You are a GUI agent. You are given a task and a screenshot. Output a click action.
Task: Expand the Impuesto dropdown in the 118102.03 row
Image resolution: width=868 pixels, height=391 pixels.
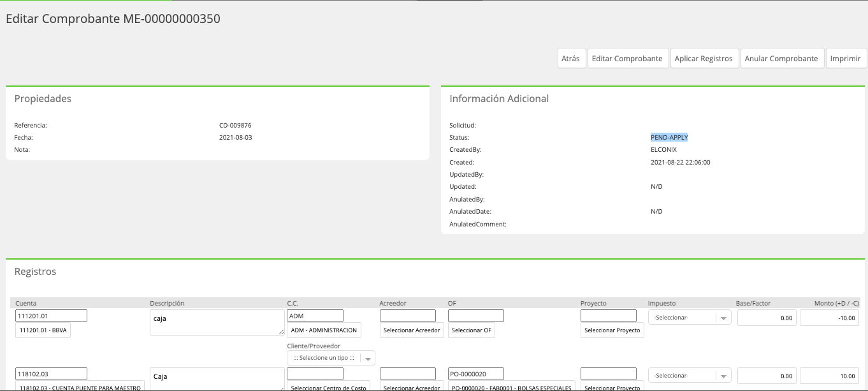pyautogui.click(x=690, y=375)
